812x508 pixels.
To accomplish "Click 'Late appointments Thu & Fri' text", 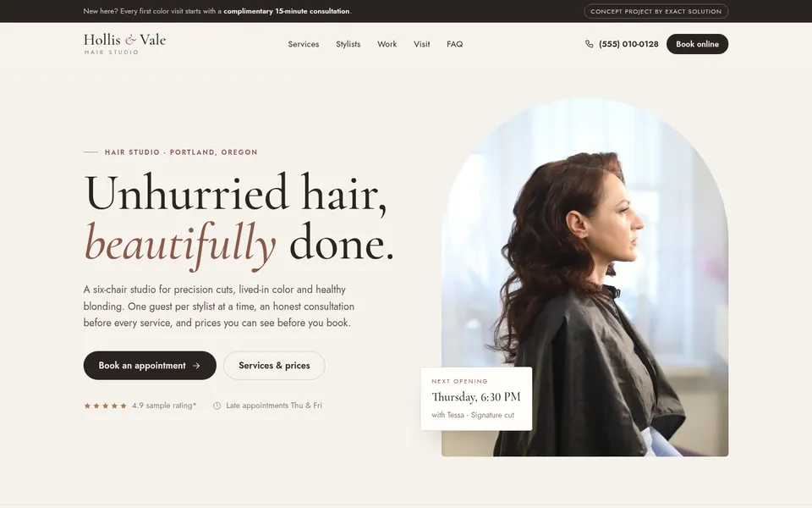I will point(274,406).
